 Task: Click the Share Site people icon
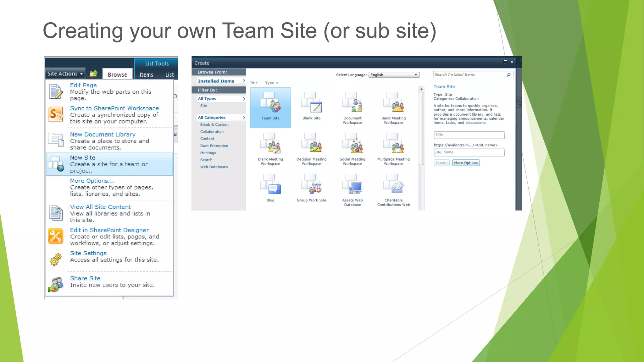click(56, 284)
